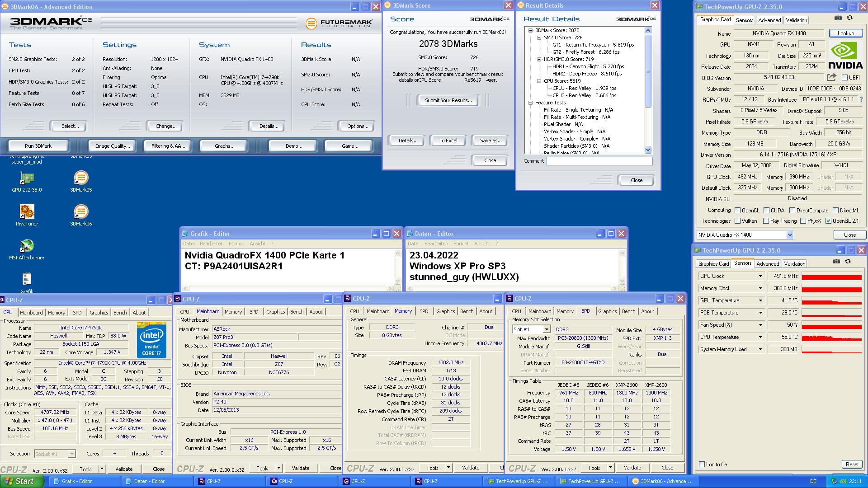Click the DE language indicator in taskbar
The image size is (868, 488).
pos(813,481)
